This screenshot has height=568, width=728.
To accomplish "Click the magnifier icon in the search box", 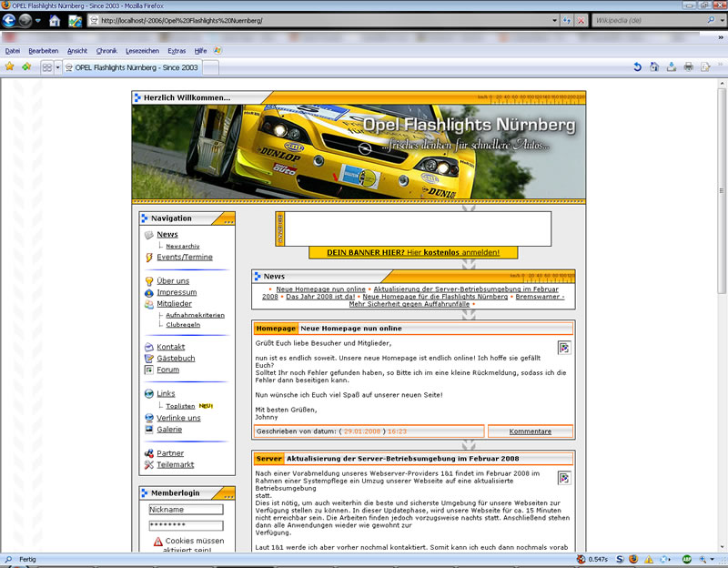I will 711,20.
